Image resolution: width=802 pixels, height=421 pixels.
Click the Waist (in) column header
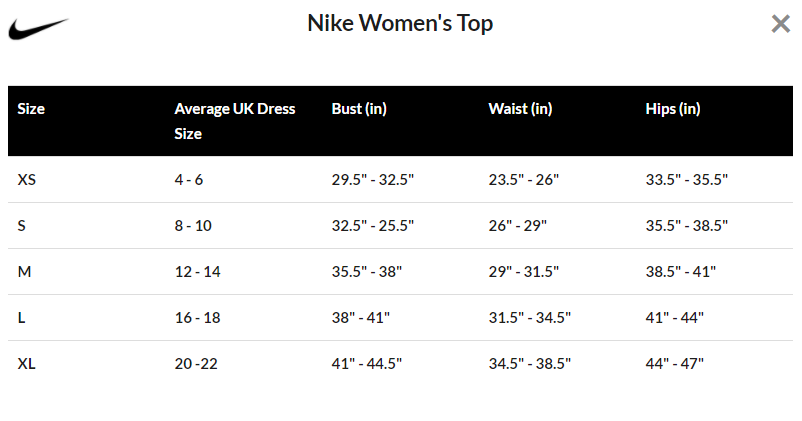[520, 108]
